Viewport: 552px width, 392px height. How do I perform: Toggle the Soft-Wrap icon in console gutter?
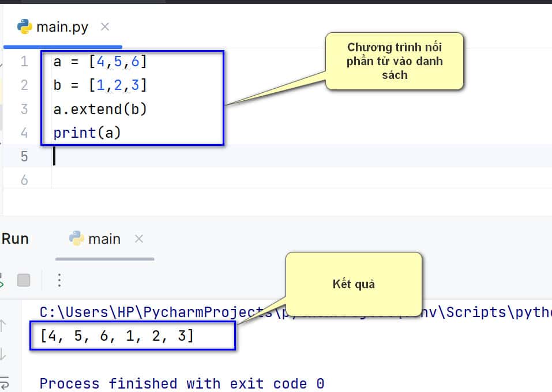3,381
